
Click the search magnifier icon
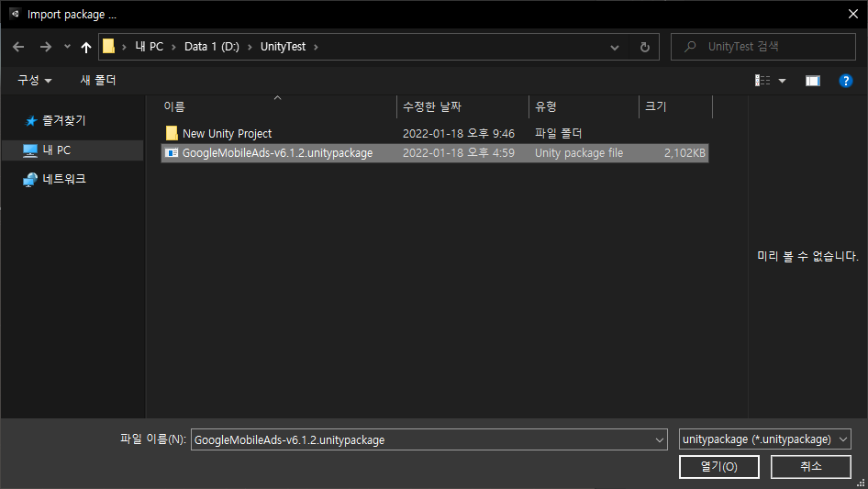(x=690, y=47)
